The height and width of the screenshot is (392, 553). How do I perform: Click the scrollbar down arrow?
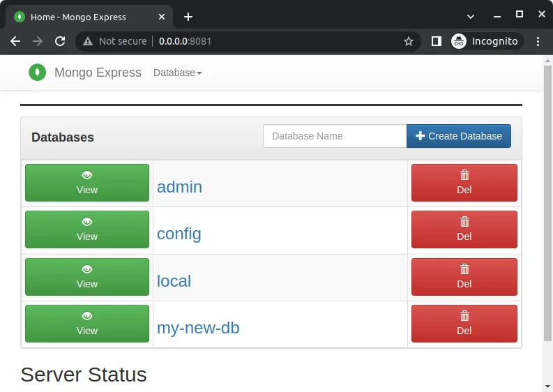coord(547,386)
